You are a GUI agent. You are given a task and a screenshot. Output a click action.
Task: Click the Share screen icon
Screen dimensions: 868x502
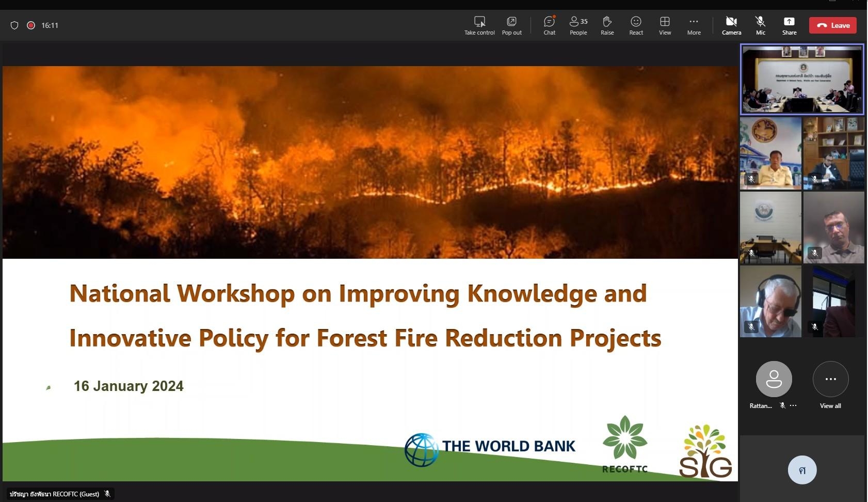point(789,22)
